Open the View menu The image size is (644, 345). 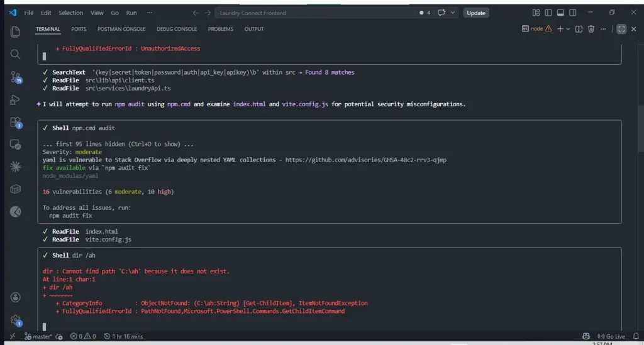click(97, 13)
